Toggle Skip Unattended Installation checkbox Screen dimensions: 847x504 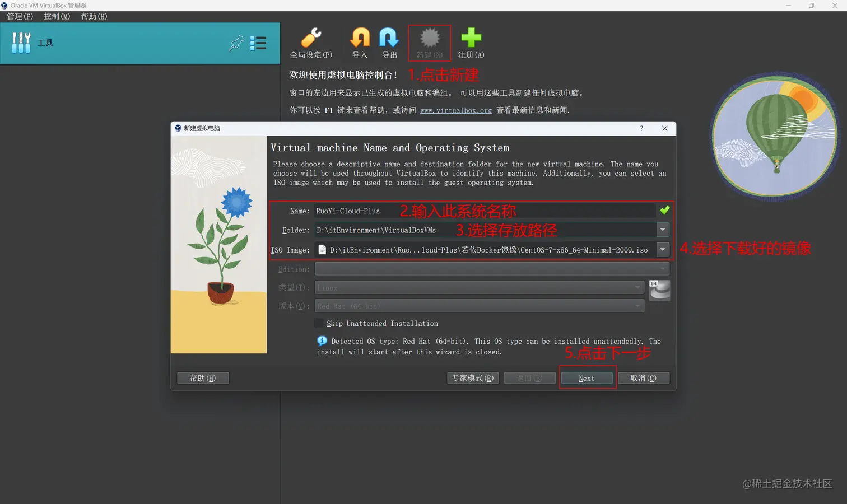coord(319,323)
